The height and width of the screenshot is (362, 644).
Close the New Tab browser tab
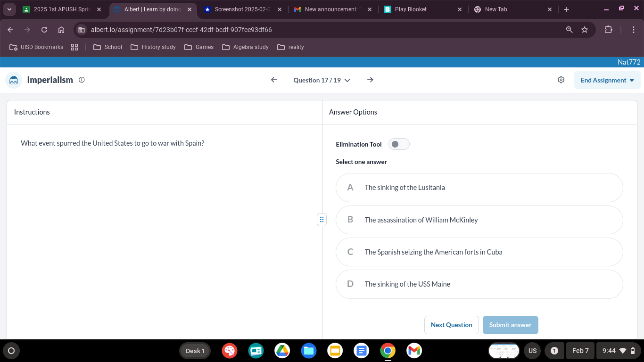point(550,9)
